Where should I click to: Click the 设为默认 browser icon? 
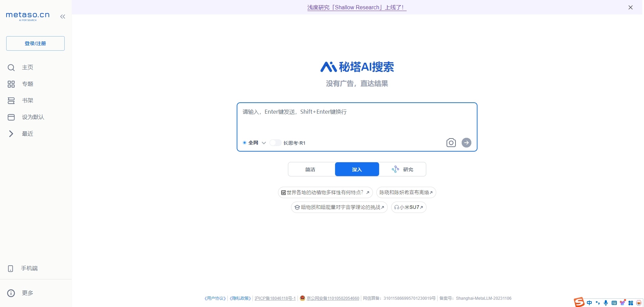(11, 117)
